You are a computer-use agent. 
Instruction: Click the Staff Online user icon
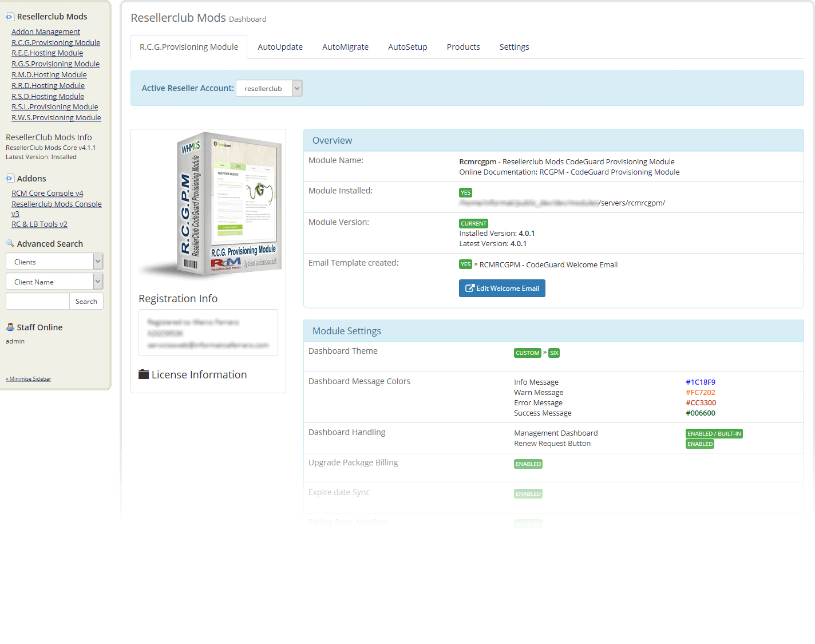(10, 327)
